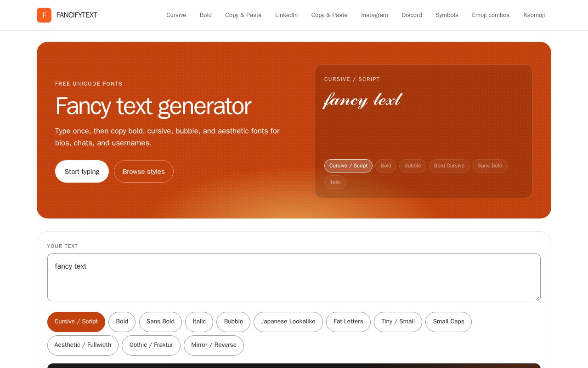Select the Mirror / Reverse style

pyautogui.click(x=214, y=345)
